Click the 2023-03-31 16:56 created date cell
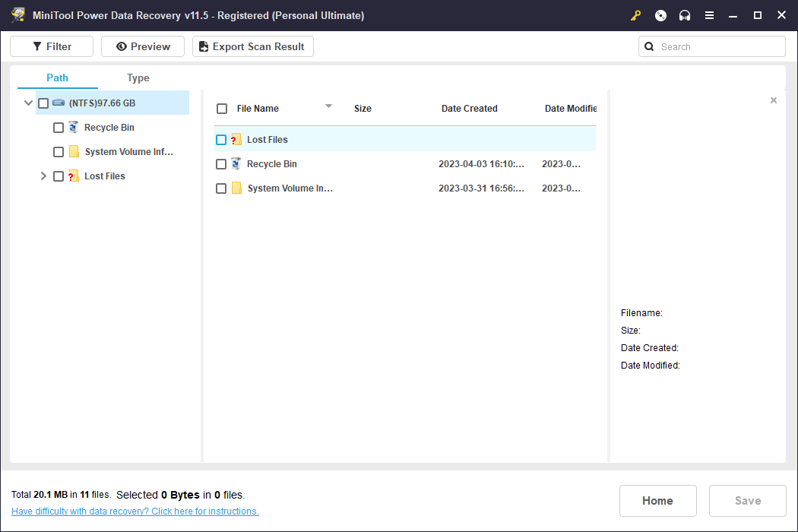The height and width of the screenshot is (532, 798). 481,188
